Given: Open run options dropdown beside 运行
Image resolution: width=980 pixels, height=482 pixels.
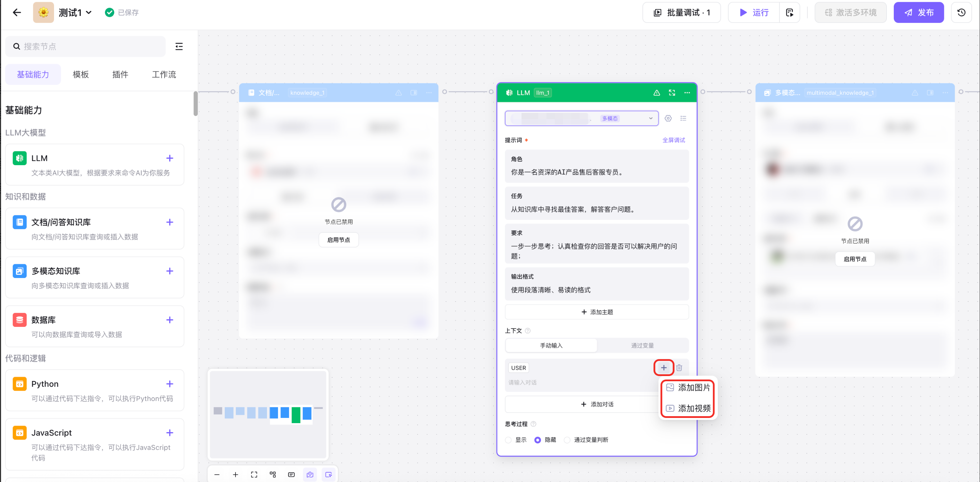Looking at the screenshot, I should tap(790, 12).
